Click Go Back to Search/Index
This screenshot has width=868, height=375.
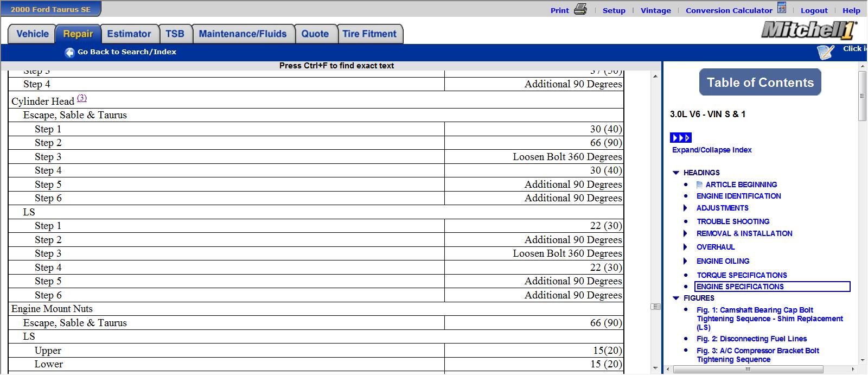(127, 52)
